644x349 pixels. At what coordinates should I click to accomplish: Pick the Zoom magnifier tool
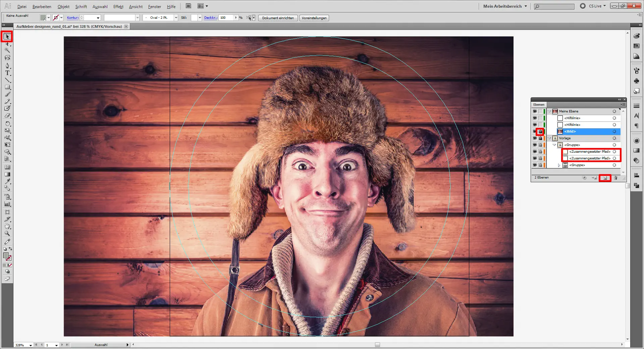[7, 234]
